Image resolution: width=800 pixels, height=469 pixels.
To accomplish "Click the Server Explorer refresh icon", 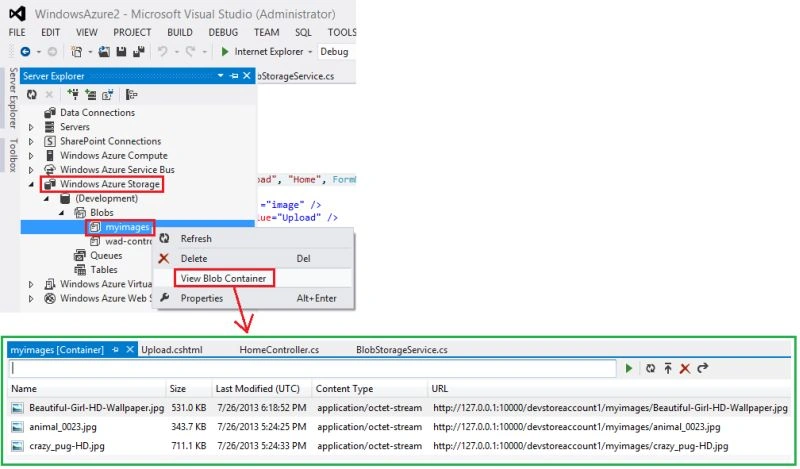I will (x=32, y=94).
